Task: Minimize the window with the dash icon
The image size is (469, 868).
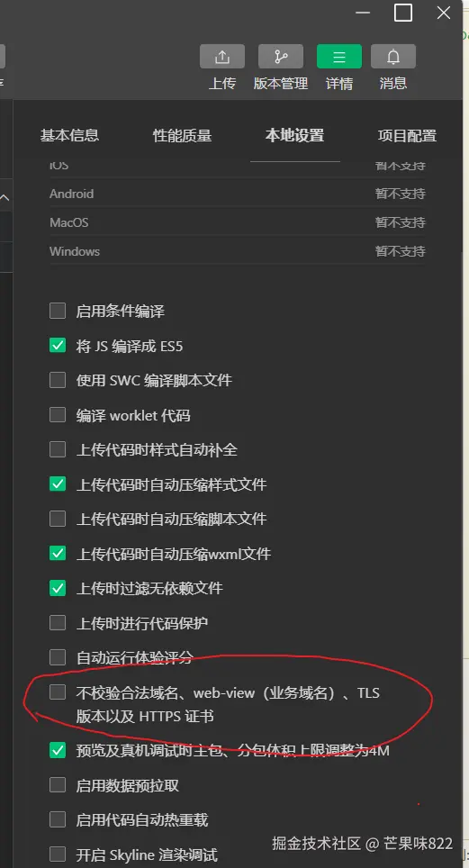Action: [x=363, y=13]
